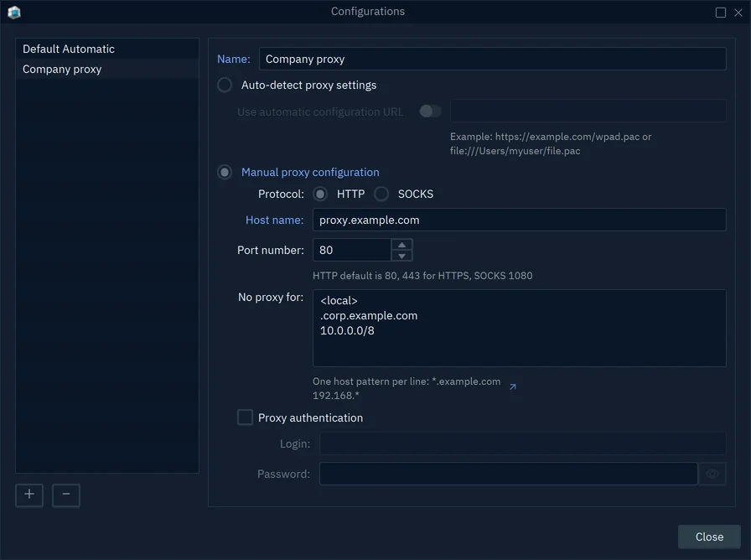The width and height of the screenshot is (751, 560).
Task: Show password with the eye icon
Action: point(712,474)
